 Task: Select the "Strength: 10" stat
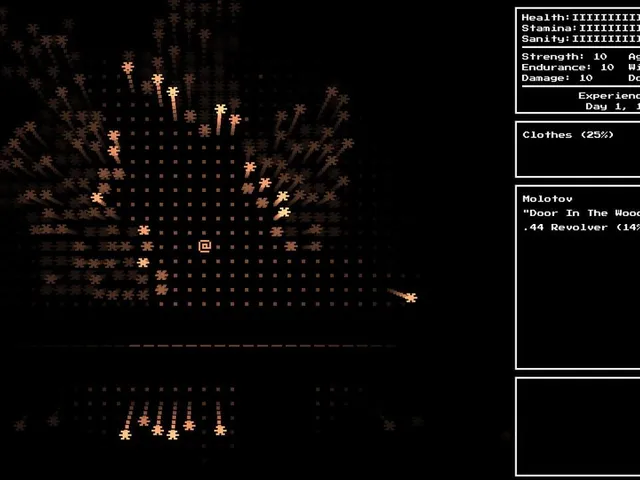point(564,57)
